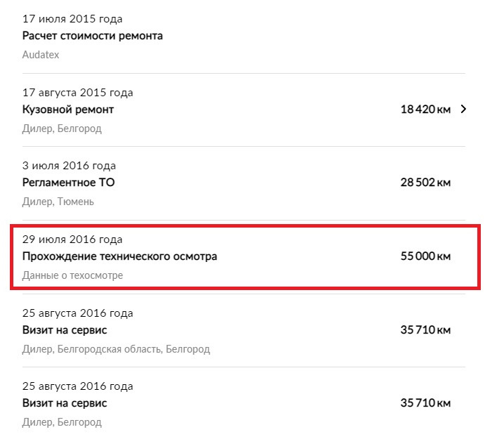The image size is (504, 439).
Task: Click the Данные о техосмотре subtitle
Action: [x=72, y=275]
